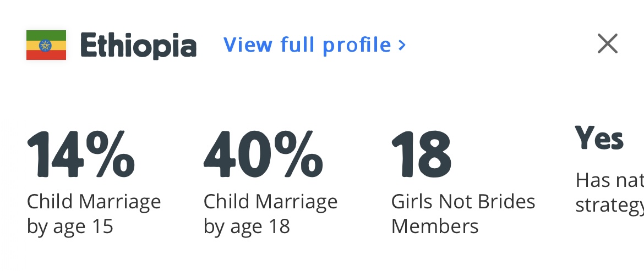
Task: Click the 40% child marriage statistic
Action: pos(263,153)
